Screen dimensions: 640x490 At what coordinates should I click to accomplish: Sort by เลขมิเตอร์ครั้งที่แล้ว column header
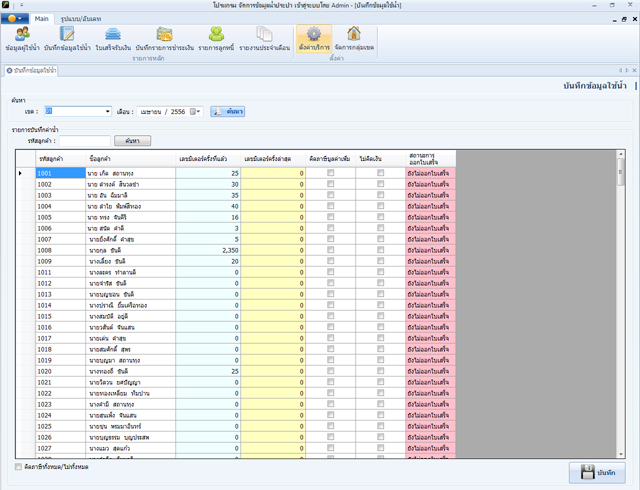coord(208,158)
